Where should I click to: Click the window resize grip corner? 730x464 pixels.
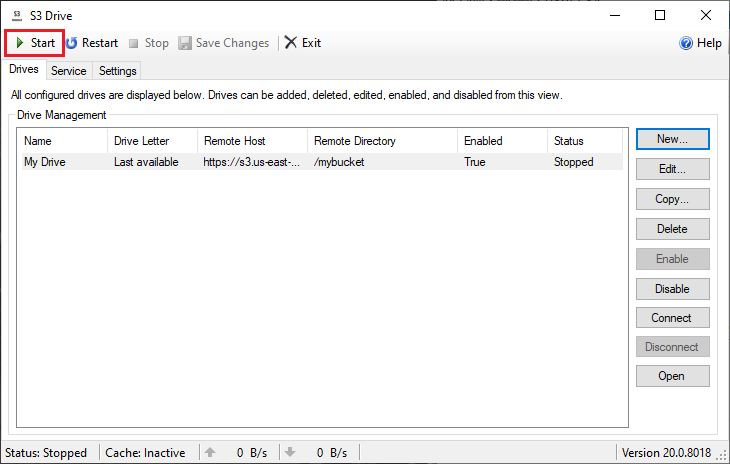(723, 456)
